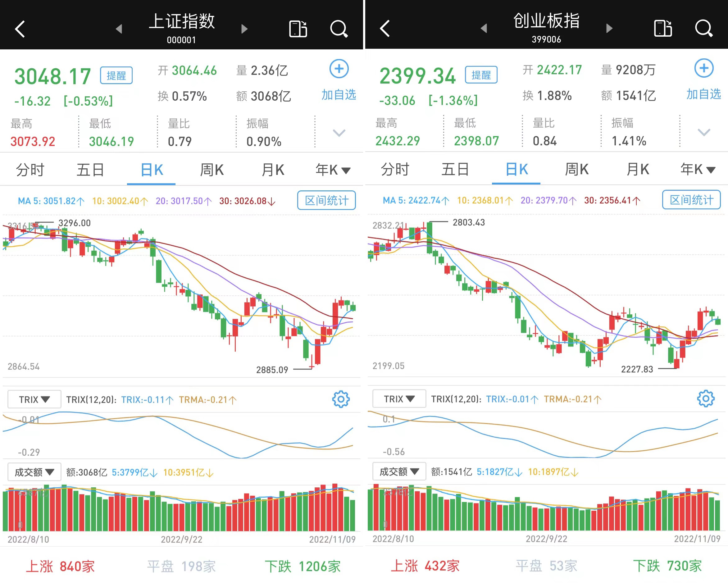Screen dimensions: 728x583
Task: Switch 创业板指 chart to 分时 tab
Action: pos(395,169)
